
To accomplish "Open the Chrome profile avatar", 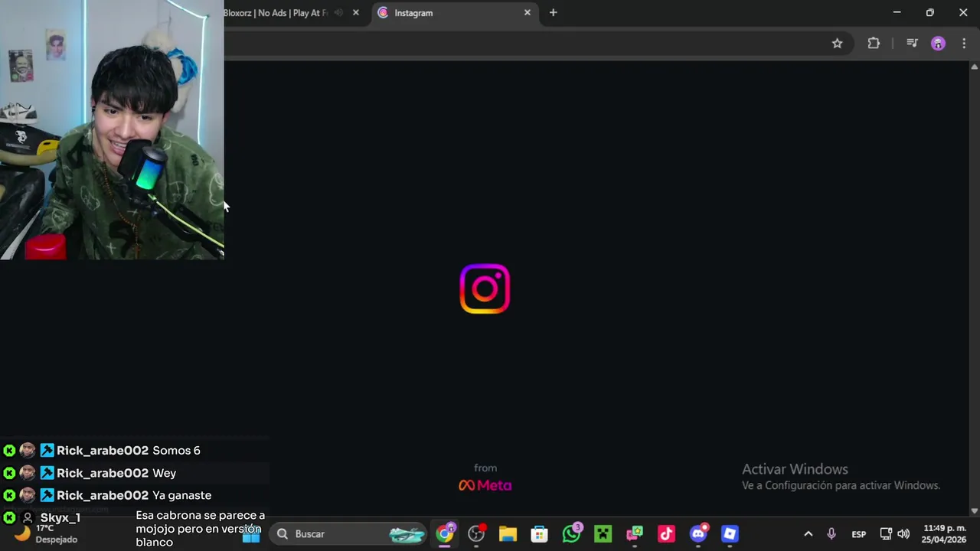I will [x=938, y=44].
